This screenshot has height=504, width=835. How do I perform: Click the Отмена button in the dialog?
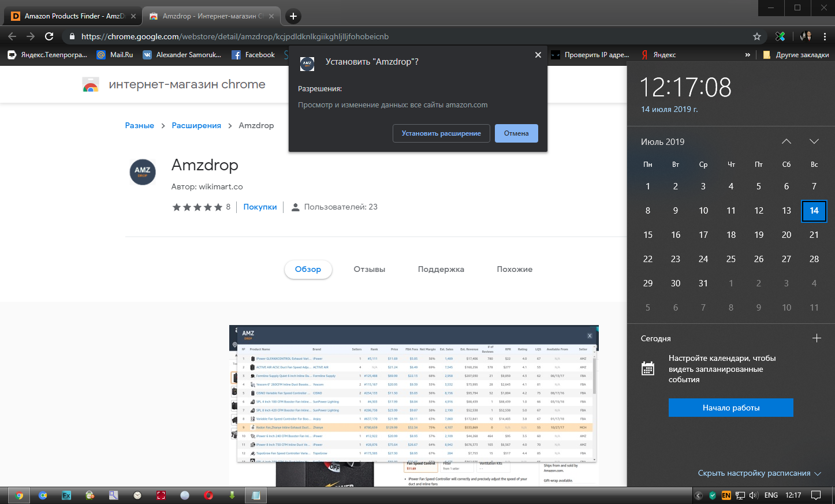516,133
